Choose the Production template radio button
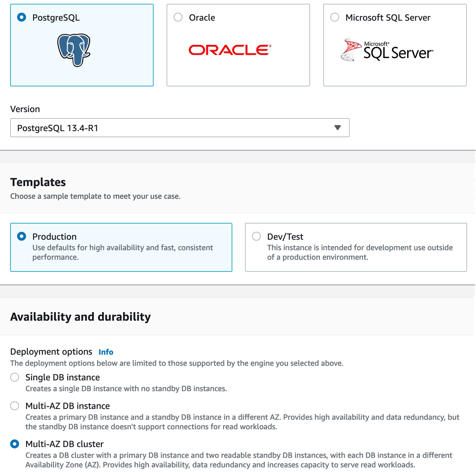 pos(22,236)
